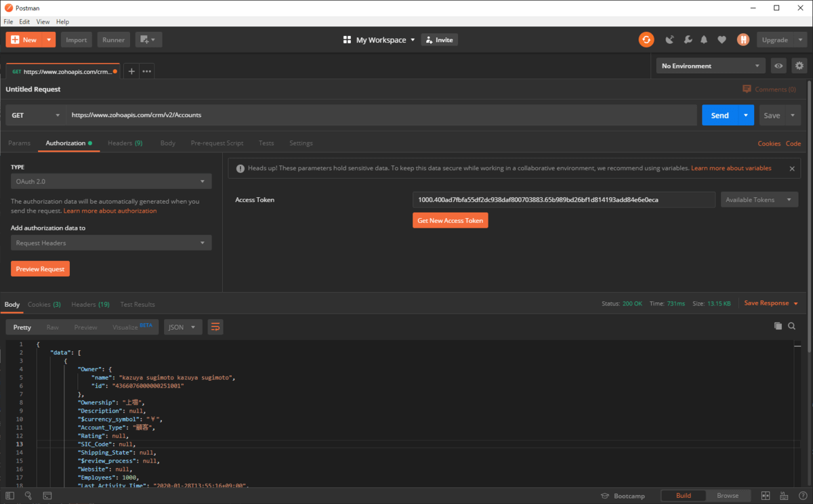Open the Postman console icon
The image size is (813, 504).
click(x=47, y=496)
